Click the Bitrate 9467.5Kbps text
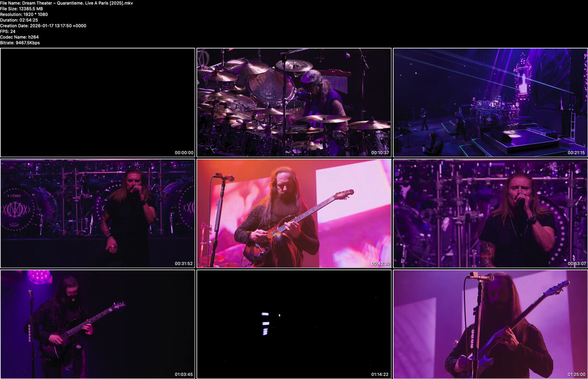Viewport: 588px width, 379px height. (x=20, y=43)
